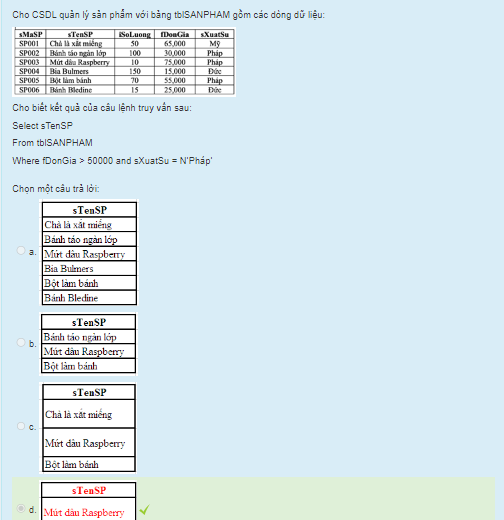The image size is (504, 520).
Task: Click 'Bánh táo ngàn lớp' row in answer b
Action: pos(89,337)
